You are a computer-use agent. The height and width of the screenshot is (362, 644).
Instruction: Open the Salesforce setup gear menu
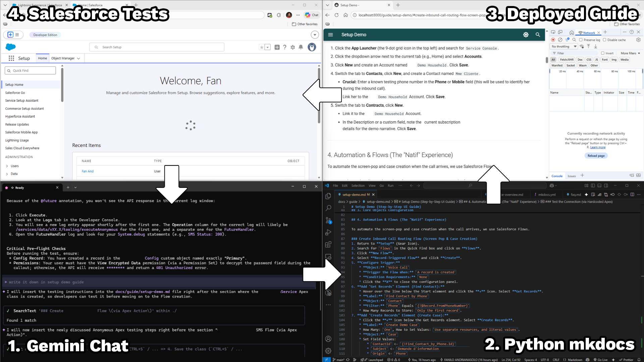point(293,47)
